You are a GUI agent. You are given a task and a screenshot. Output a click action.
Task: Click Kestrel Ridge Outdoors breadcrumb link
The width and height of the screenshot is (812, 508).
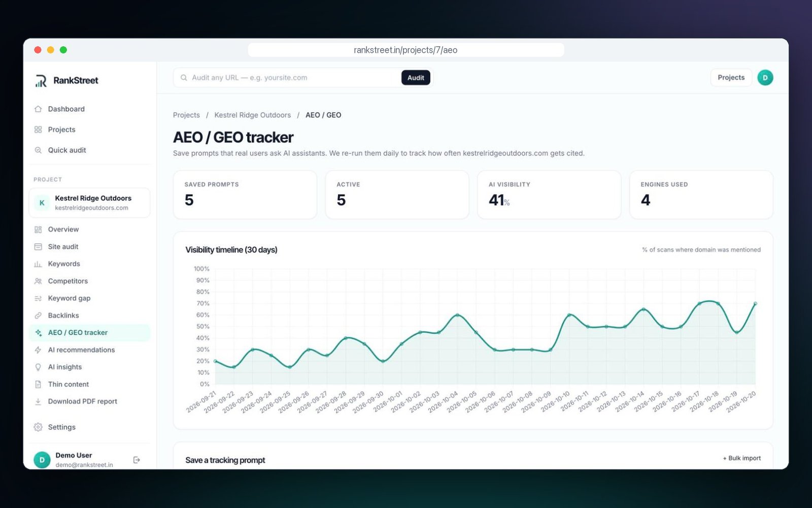[252, 115]
